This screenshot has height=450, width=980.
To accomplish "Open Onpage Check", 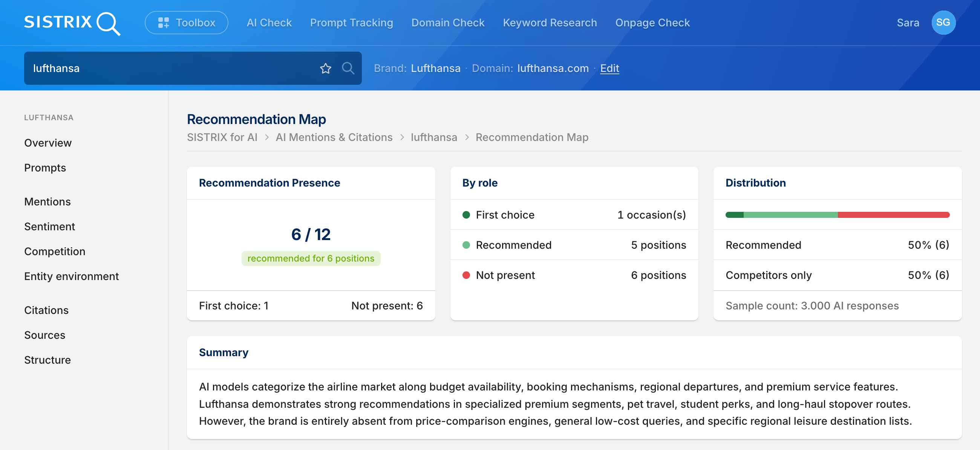I will point(652,23).
